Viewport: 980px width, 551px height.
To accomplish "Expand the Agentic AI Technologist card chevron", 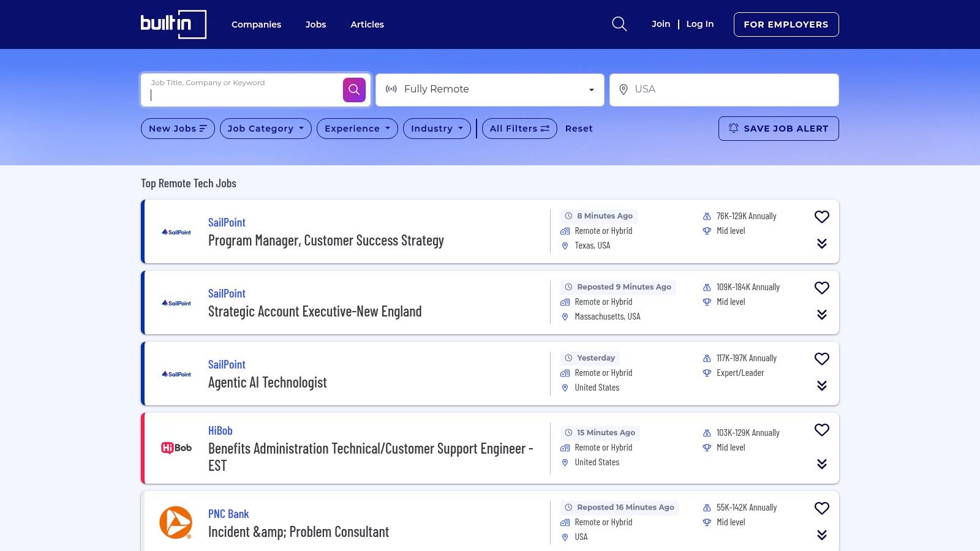I will (822, 386).
